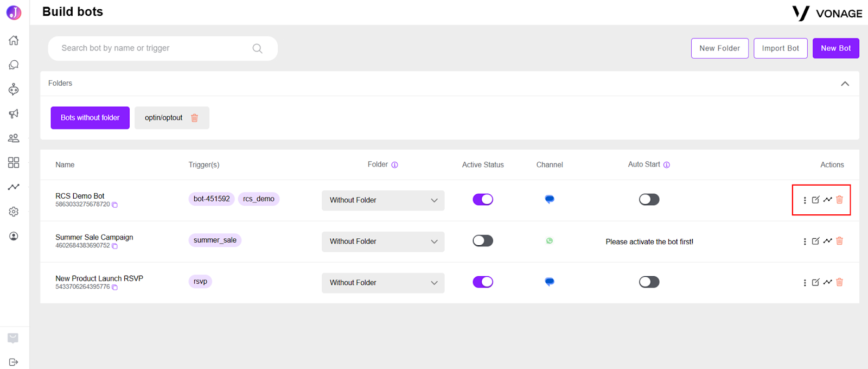Open the Home icon in the sidebar
Screen dimensions: 868x369
coord(14,40)
